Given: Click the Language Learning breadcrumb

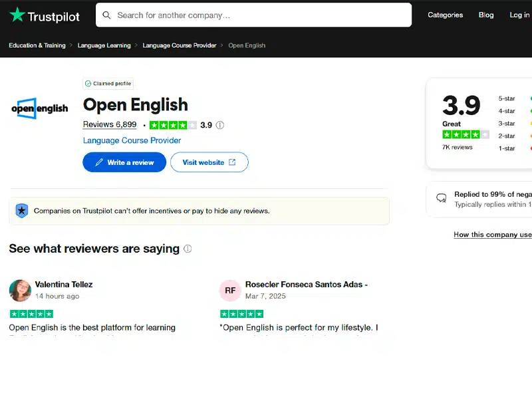Looking at the screenshot, I should pyautogui.click(x=104, y=45).
